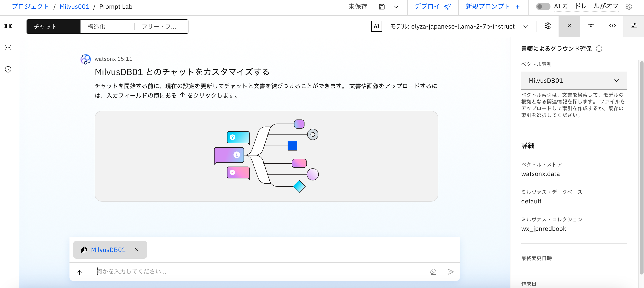
Task: Save the prompt using the floppy disk icon
Action: point(382,7)
